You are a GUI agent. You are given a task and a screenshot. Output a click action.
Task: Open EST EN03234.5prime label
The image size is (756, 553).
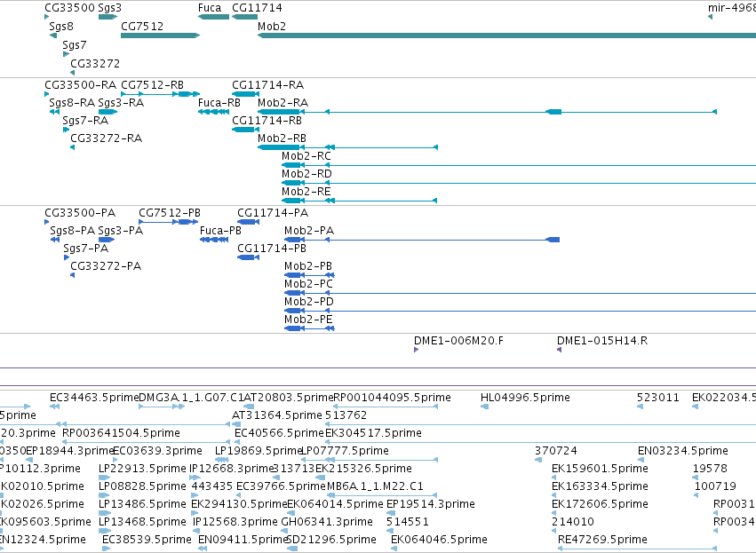click(x=683, y=451)
